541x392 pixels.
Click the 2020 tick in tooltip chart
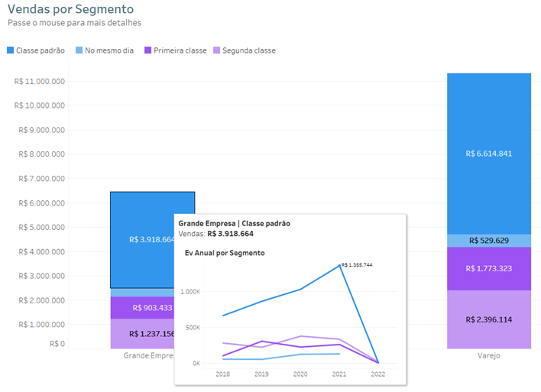click(x=300, y=374)
